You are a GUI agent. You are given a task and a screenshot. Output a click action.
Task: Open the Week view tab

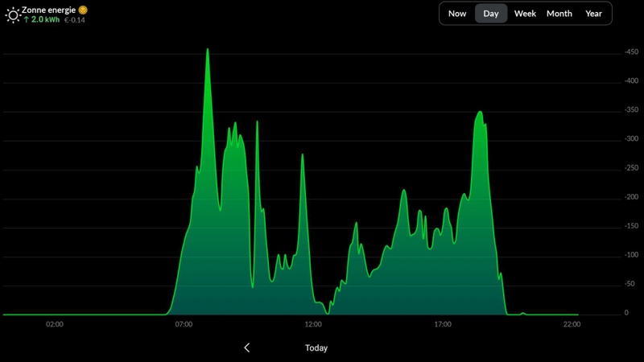point(525,14)
